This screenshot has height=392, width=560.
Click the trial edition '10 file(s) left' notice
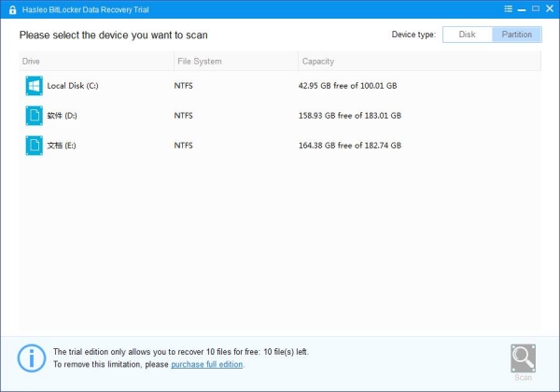(x=181, y=352)
